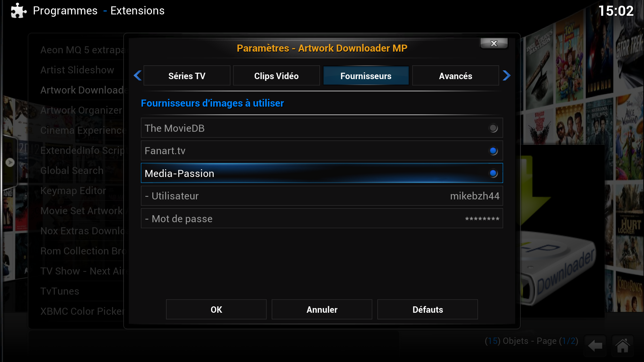Click the Annuler button

click(322, 309)
